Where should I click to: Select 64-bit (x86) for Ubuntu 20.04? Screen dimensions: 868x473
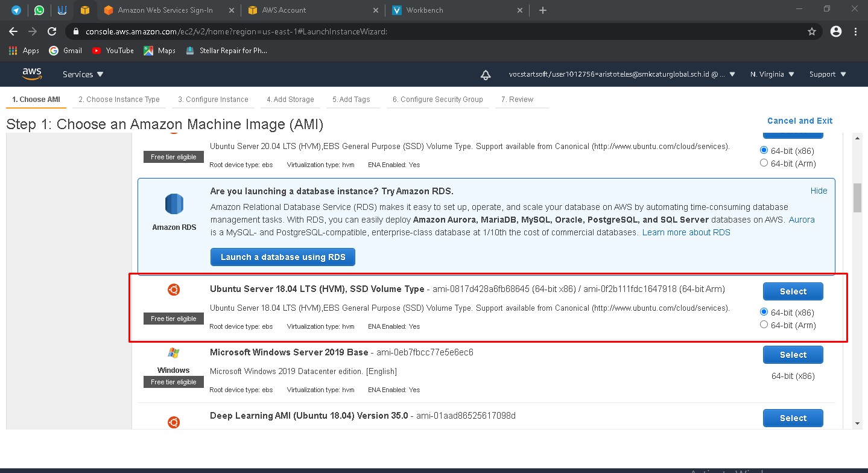coord(764,150)
